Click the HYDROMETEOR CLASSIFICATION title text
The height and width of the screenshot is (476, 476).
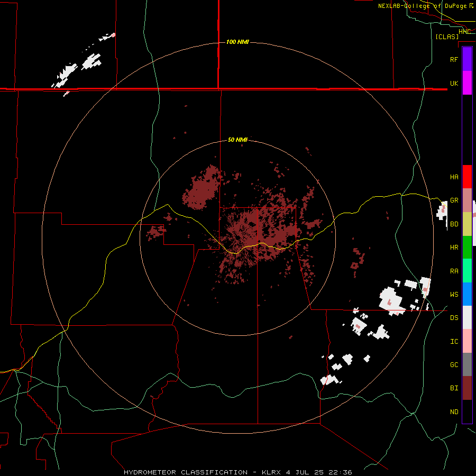186,472
